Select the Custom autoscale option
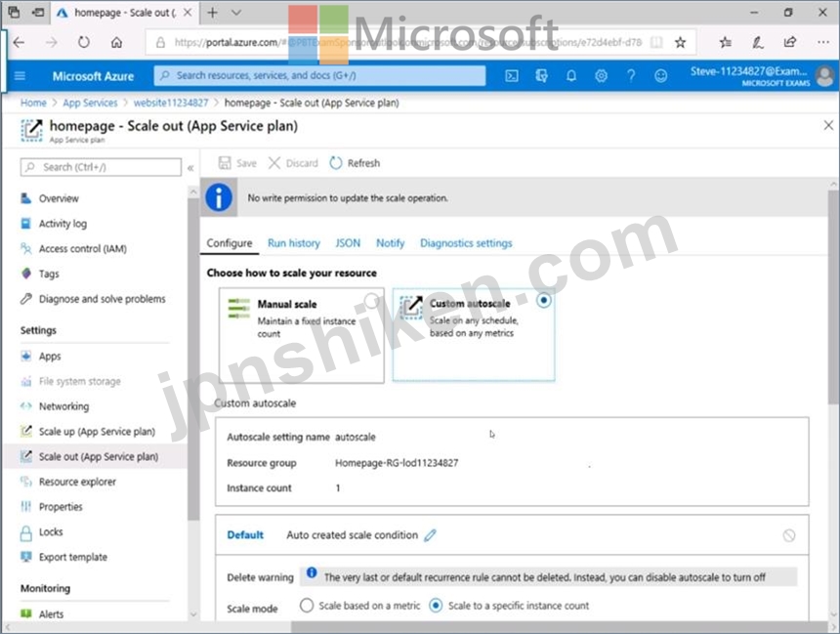Screen dimensions: 840x634 click(474, 335)
